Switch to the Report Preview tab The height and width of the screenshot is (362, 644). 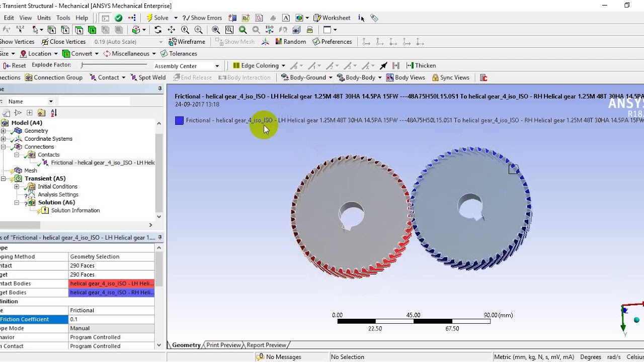[266, 345]
